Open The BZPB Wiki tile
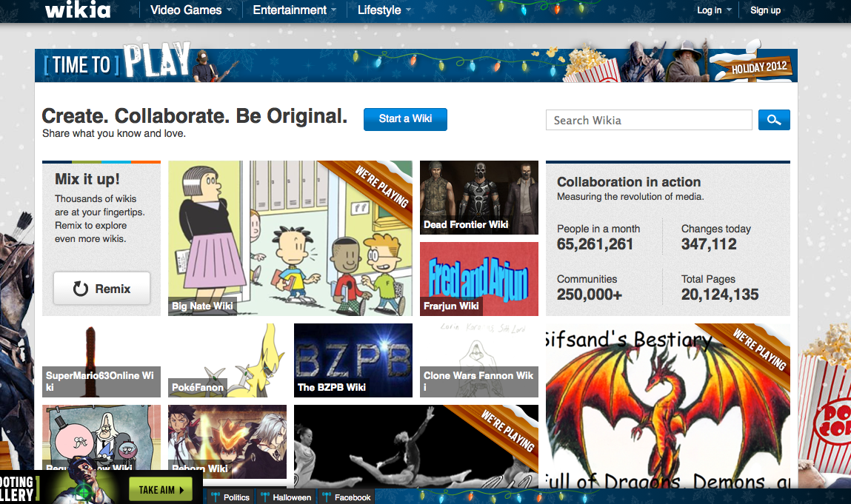 353,360
